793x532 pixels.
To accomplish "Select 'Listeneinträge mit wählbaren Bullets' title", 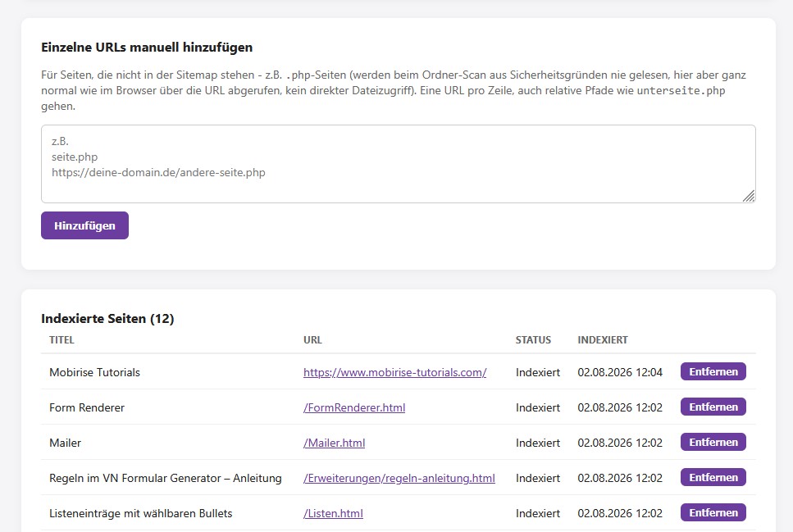I will [x=140, y=513].
